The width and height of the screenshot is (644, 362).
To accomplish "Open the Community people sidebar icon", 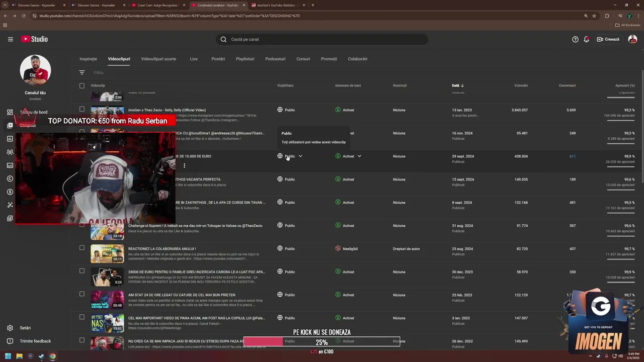I will pyautogui.click(x=10, y=152).
